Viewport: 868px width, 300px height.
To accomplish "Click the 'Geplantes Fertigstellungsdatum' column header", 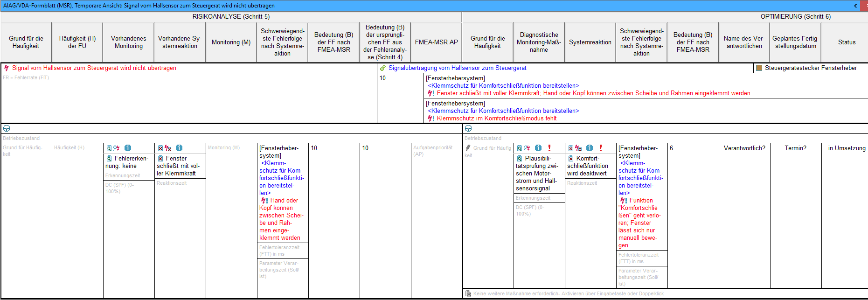I will pyautogui.click(x=796, y=42).
